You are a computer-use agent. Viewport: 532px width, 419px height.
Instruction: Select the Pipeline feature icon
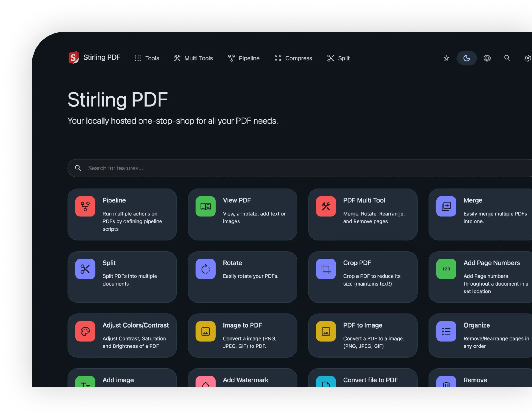coord(85,207)
